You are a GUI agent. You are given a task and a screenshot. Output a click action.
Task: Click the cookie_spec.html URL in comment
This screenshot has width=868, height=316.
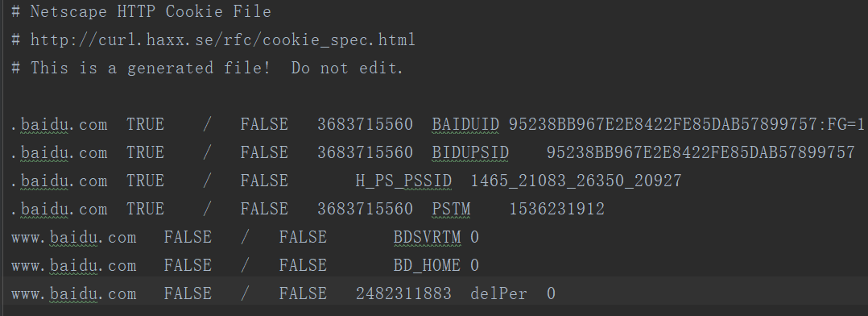[222, 40]
